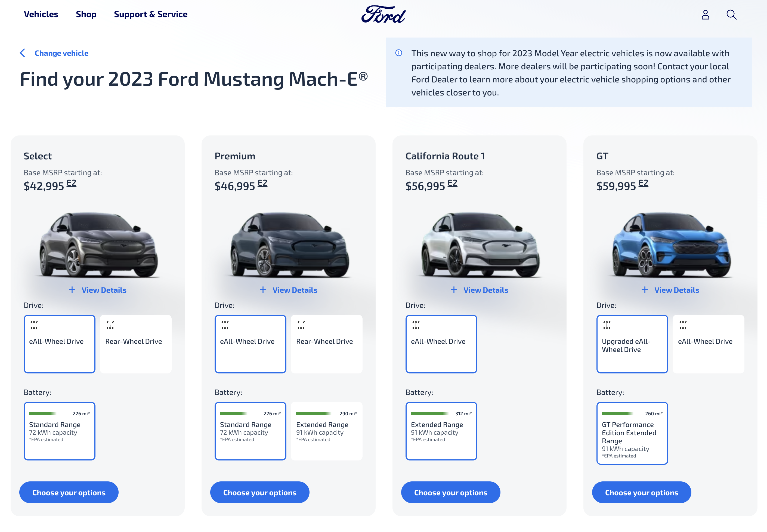The height and width of the screenshot is (532, 767).
Task: Click the drivetrain icon on Select's eAll-Wheel Drive card
Action: [34, 325]
